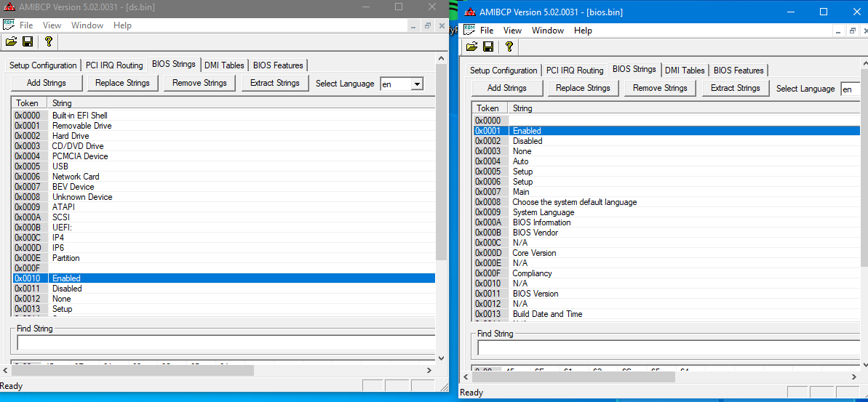Open file icon in bios.bin window toolbar

471,47
